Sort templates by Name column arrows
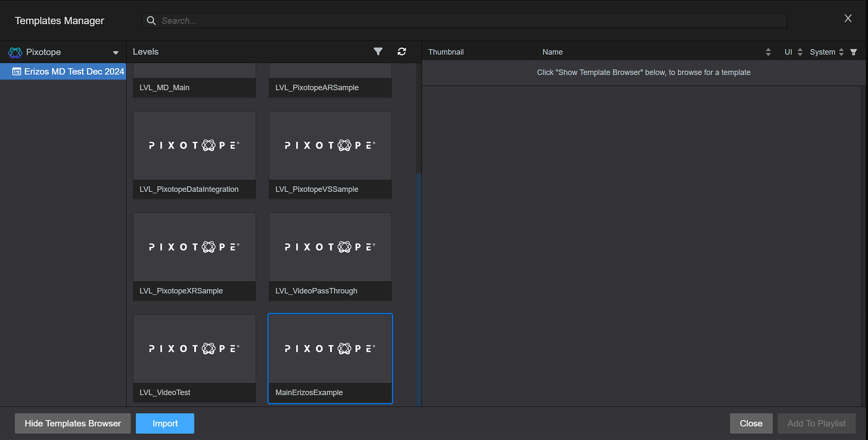868x440 pixels. coord(768,52)
